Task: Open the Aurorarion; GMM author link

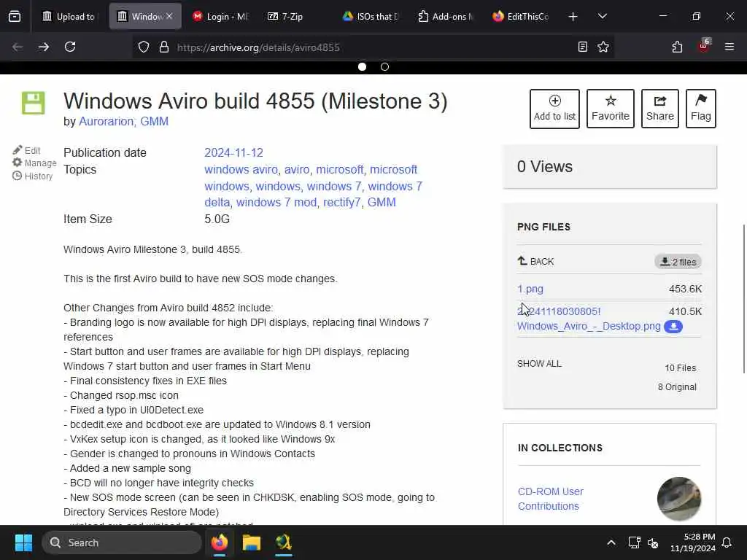Action: point(123,122)
